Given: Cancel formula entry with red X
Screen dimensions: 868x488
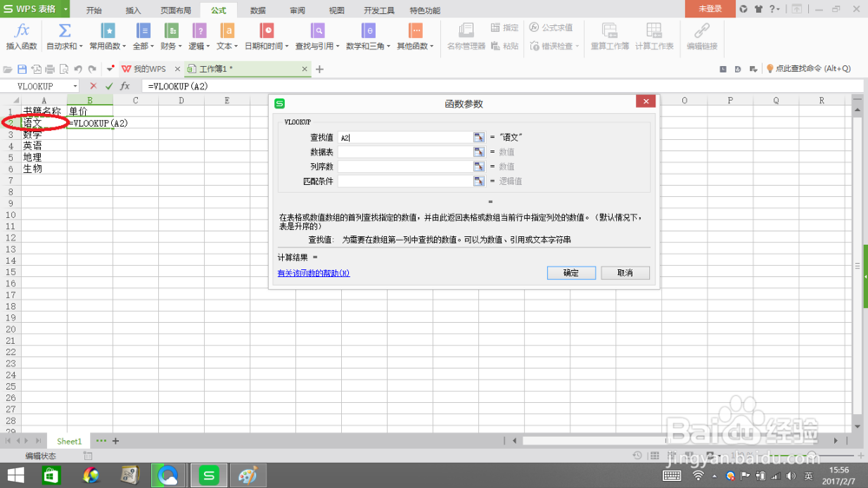Looking at the screenshot, I should coord(93,86).
